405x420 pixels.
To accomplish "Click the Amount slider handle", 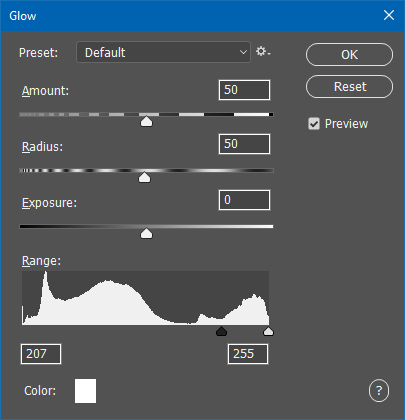I will point(146,121).
